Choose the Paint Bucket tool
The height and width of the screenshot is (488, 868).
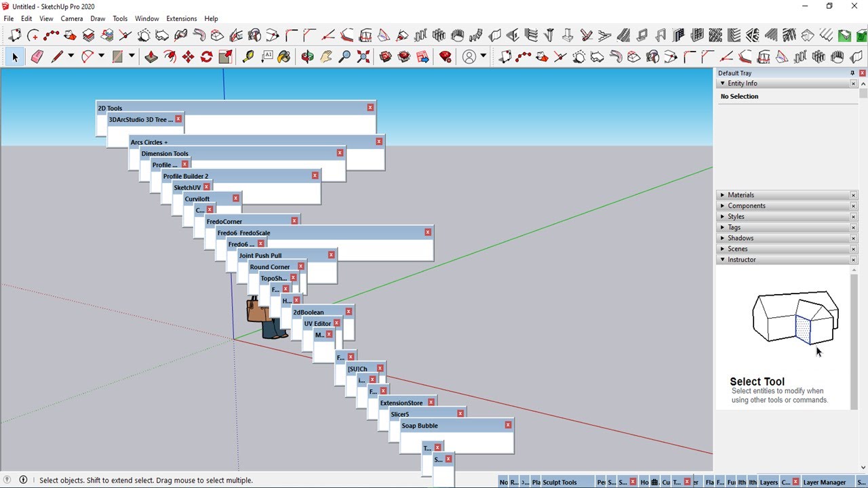pos(284,57)
